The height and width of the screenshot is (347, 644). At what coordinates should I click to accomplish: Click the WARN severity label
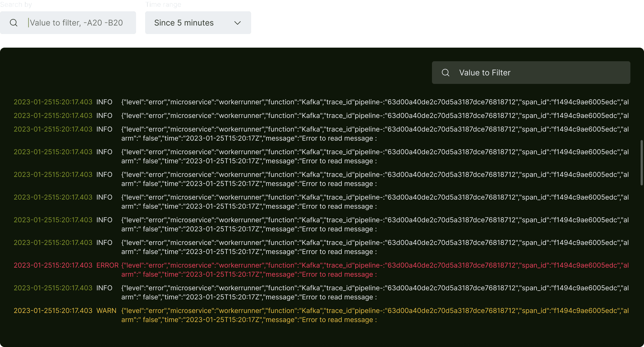(x=106, y=311)
